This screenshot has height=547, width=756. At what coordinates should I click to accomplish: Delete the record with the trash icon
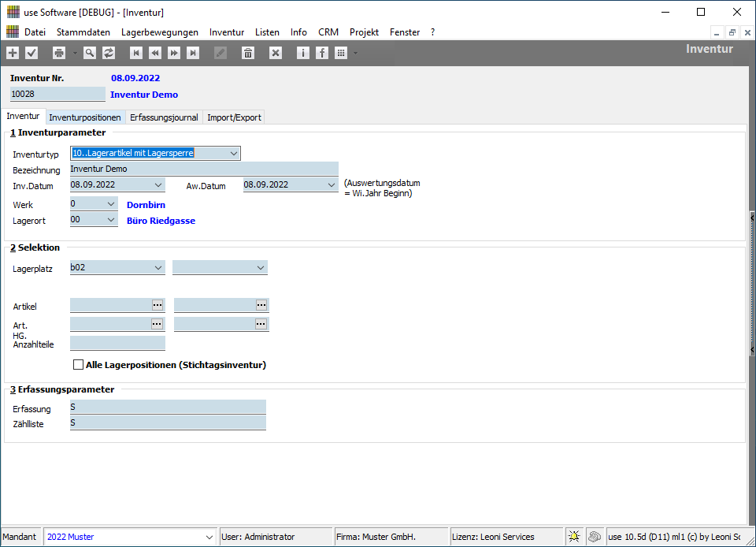(x=248, y=53)
